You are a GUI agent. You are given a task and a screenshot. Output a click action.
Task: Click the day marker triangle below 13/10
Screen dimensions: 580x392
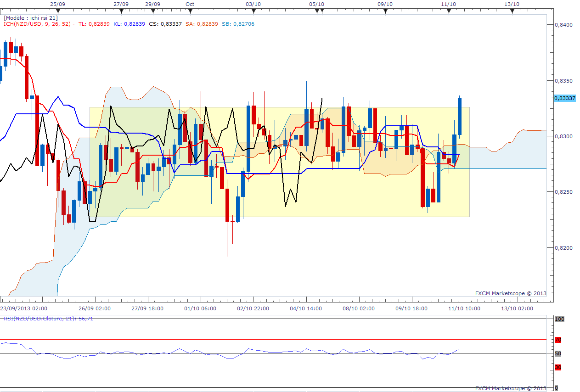coord(512,11)
